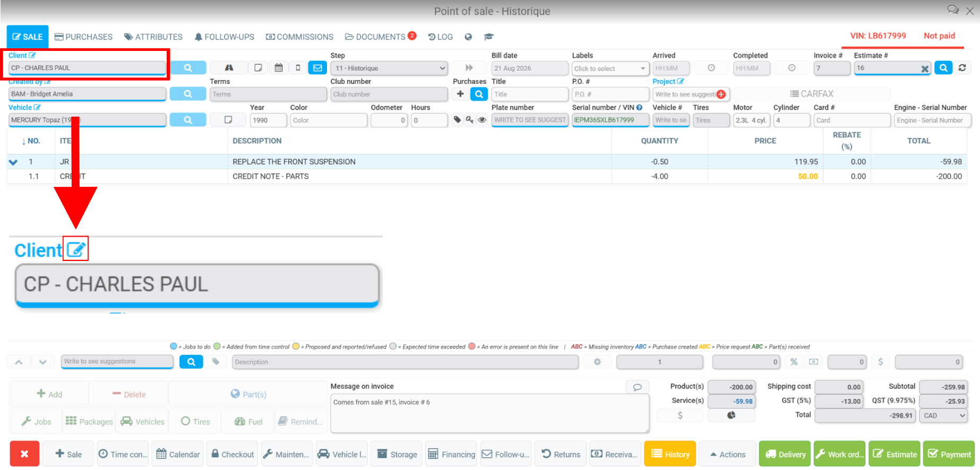Open the LOG tab
This screenshot has width=980, height=470.
[x=441, y=37]
